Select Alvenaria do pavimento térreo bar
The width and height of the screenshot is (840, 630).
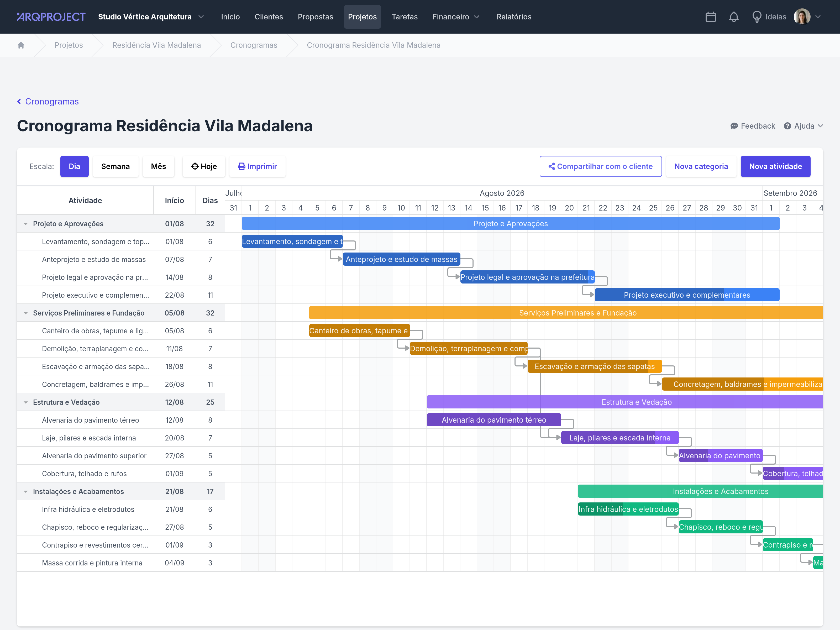494,420
